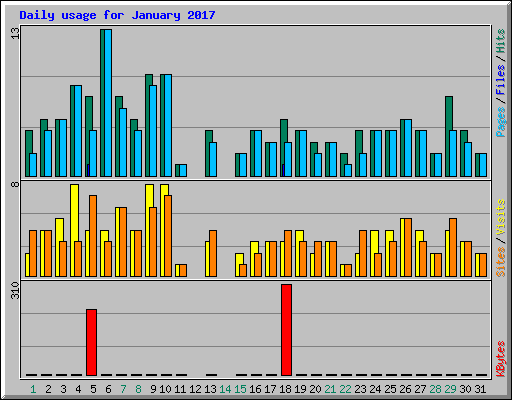The image size is (512, 400).
Task: Click day label '1' on the x-axis
Action: click(x=33, y=389)
